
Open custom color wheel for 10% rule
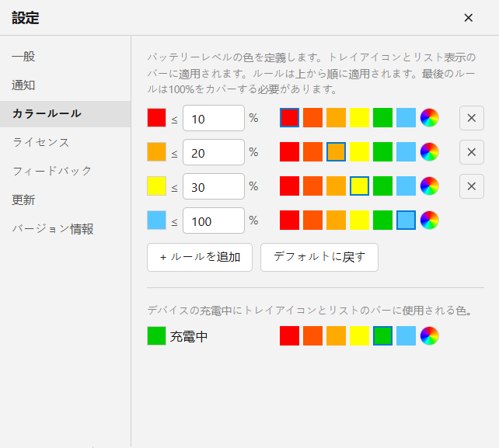(429, 118)
